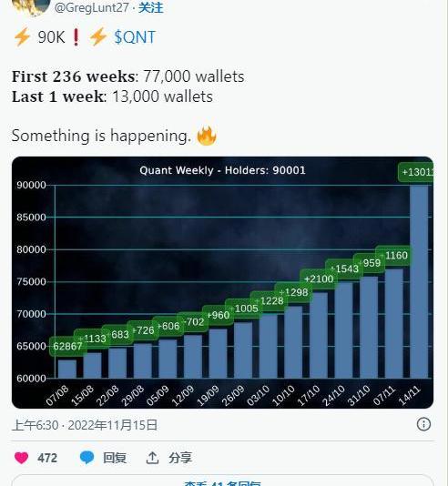The height and width of the screenshot is (486, 448).
Task: Click the 分享 share label
Action: pyautogui.click(x=180, y=458)
